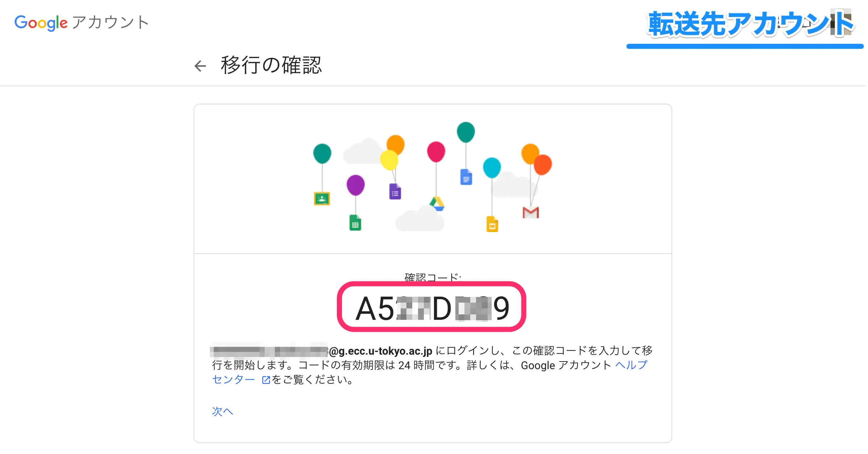868x454 pixels.
Task: Click the purple Google Forms icon
Action: 395,191
